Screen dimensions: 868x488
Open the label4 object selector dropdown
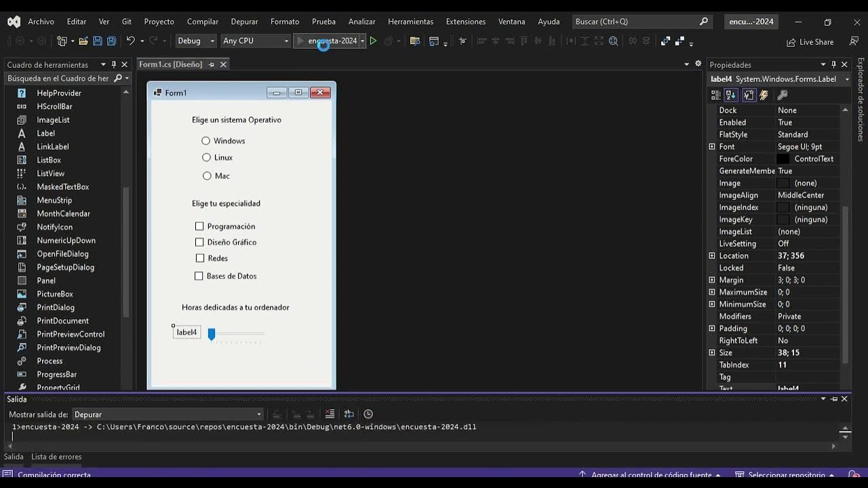click(847, 79)
